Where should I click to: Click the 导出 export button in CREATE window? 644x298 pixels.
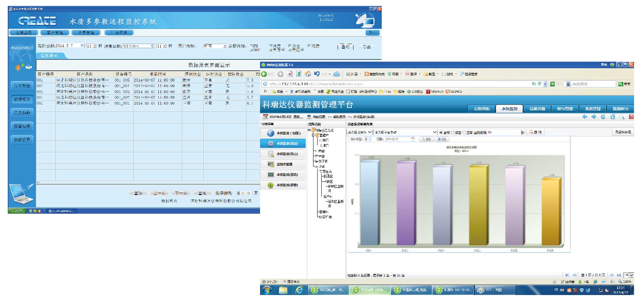367,47
